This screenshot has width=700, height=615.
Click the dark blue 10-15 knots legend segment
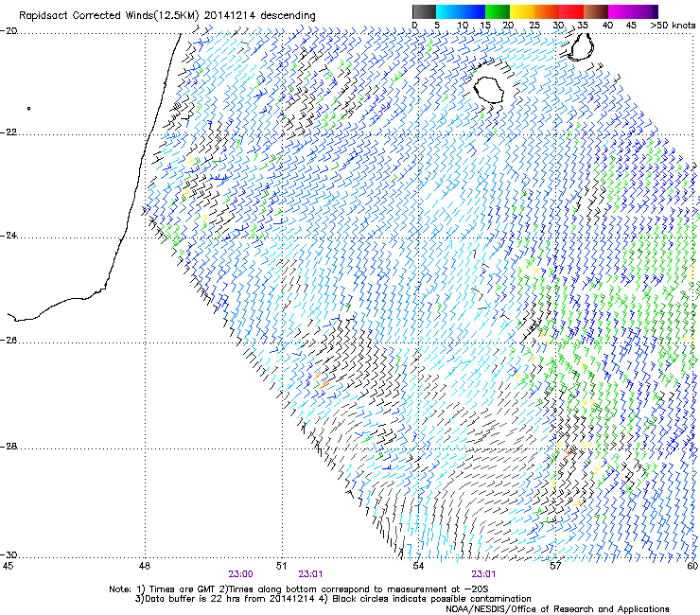tap(473, 11)
